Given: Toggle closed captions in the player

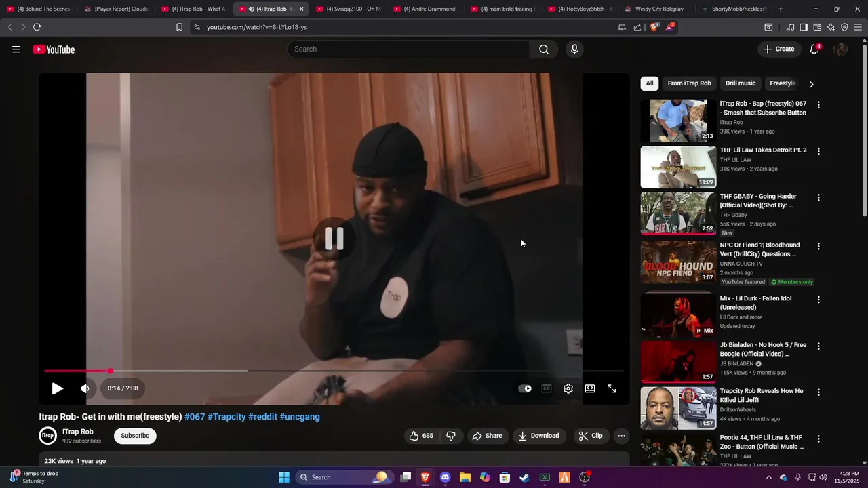Looking at the screenshot, I should pyautogui.click(x=547, y=388).
